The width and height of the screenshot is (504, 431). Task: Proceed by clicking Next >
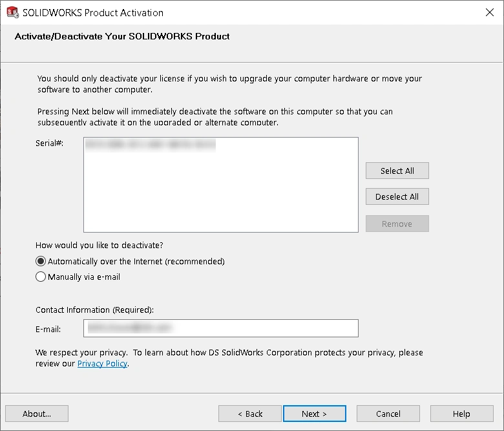[314, 414]
